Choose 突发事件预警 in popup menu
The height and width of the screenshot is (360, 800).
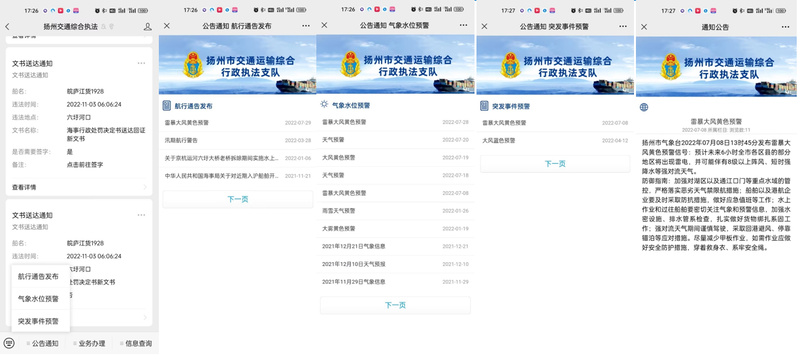coord(38,321)
